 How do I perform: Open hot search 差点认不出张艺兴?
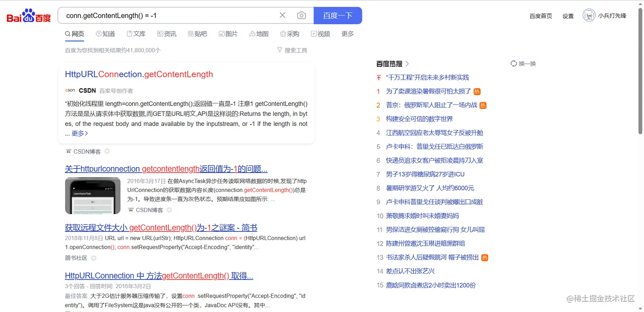pyautogui.click(x=410, y=271)
